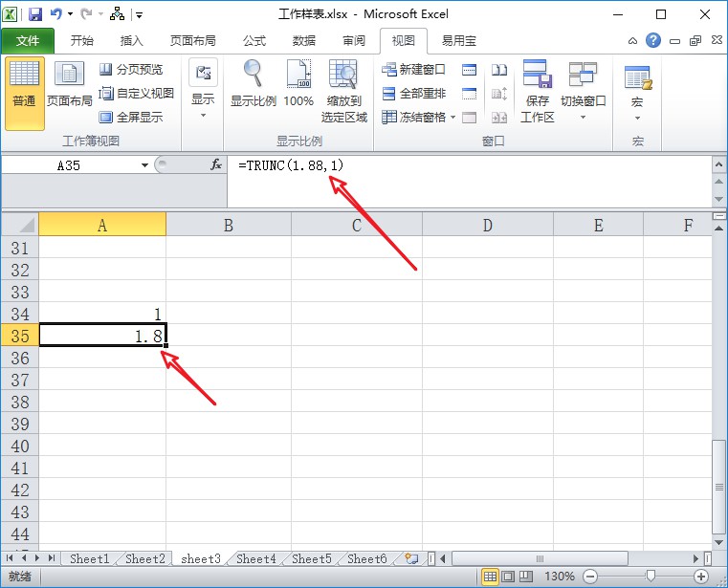Image resolution: width=728 pixels, height=588 pixels.
Task: Click insert new worksheet tab icon
Action: point(411,558)
